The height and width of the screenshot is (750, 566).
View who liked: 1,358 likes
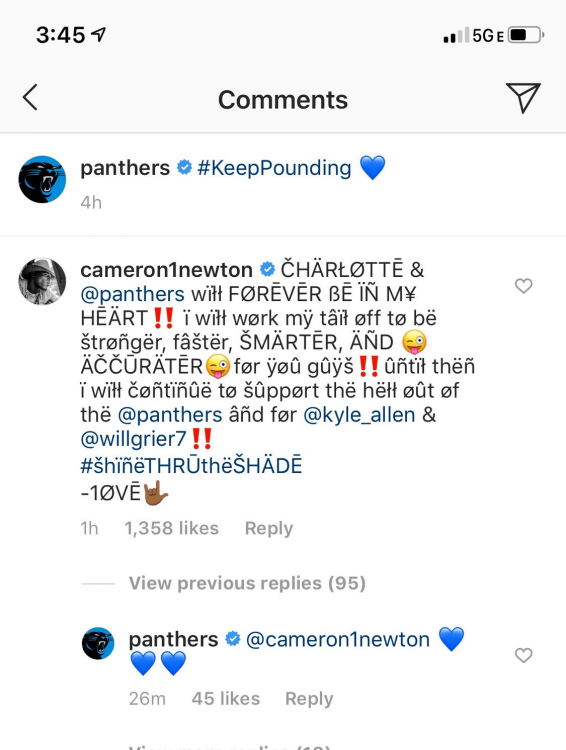(171, 528)
